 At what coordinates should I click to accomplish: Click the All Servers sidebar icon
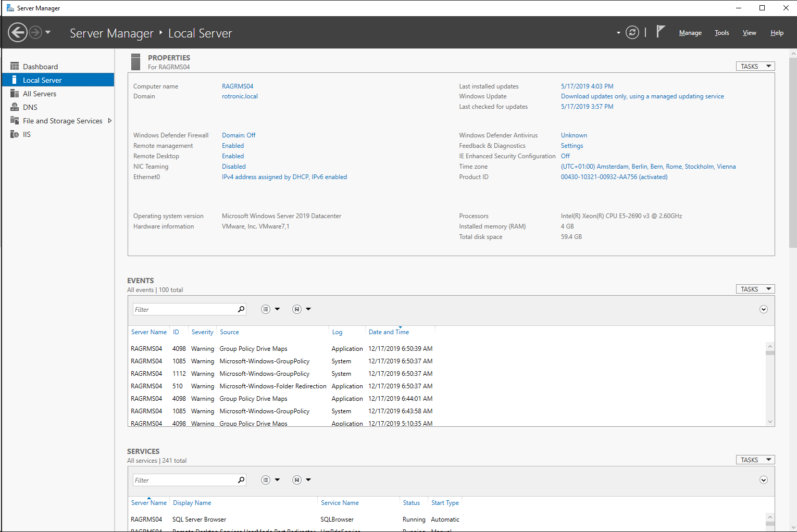(15, 93)
